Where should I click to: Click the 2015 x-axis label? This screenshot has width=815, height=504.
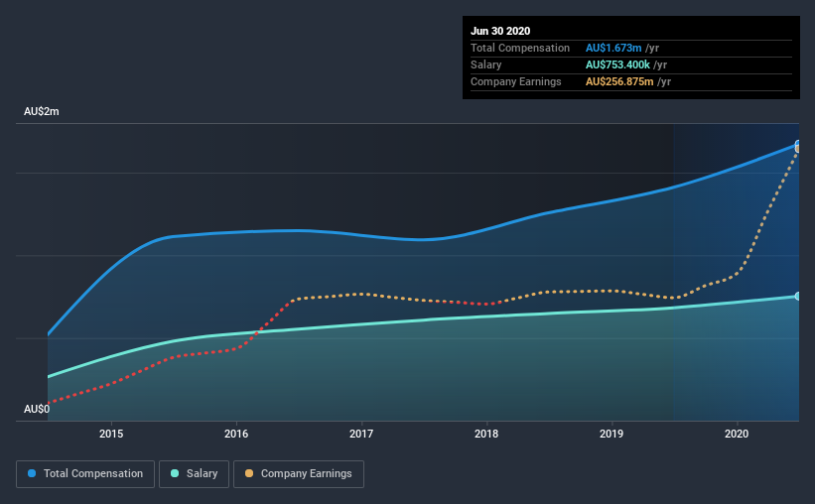click(x=111, y=434)
